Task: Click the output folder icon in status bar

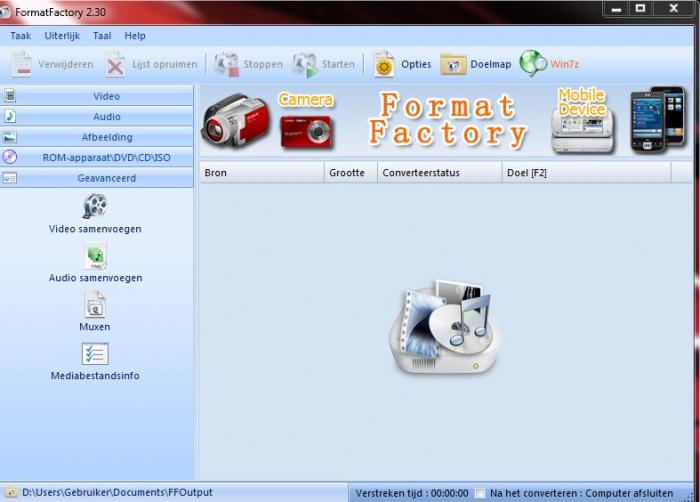Action: point(11,493)
